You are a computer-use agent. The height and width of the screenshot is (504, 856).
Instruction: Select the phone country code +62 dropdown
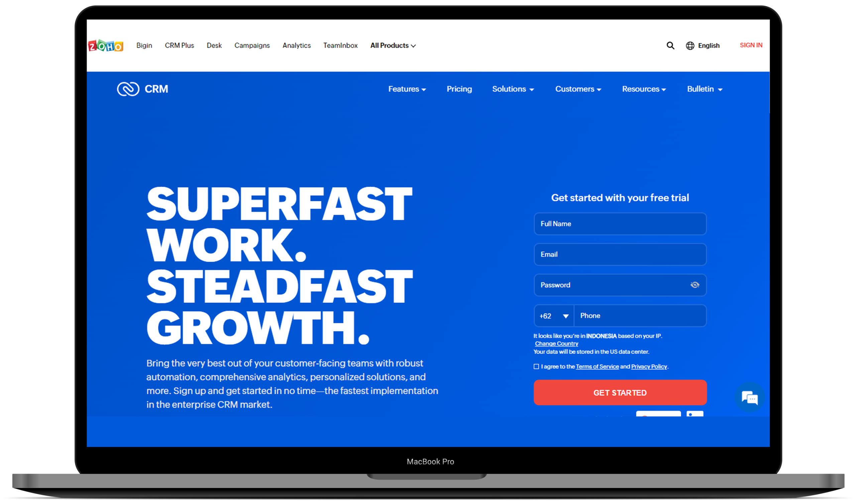553,315
